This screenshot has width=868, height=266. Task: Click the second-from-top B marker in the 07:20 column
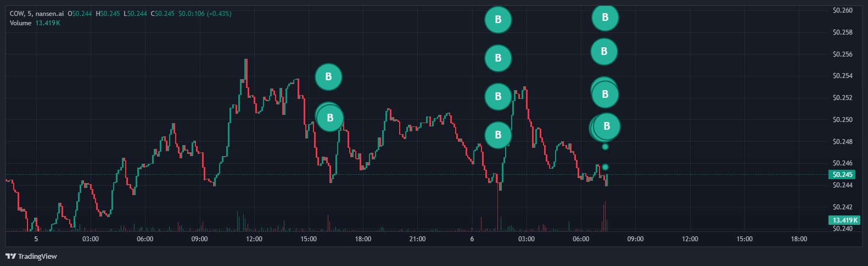(604, 52)
